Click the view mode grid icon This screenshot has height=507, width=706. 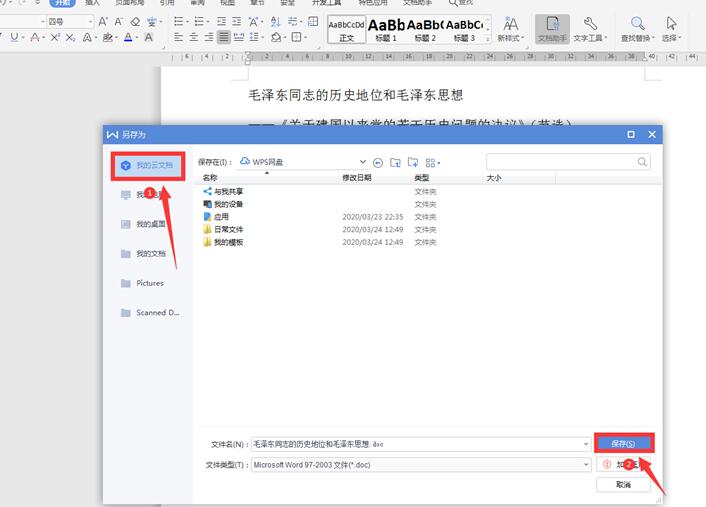431,162
